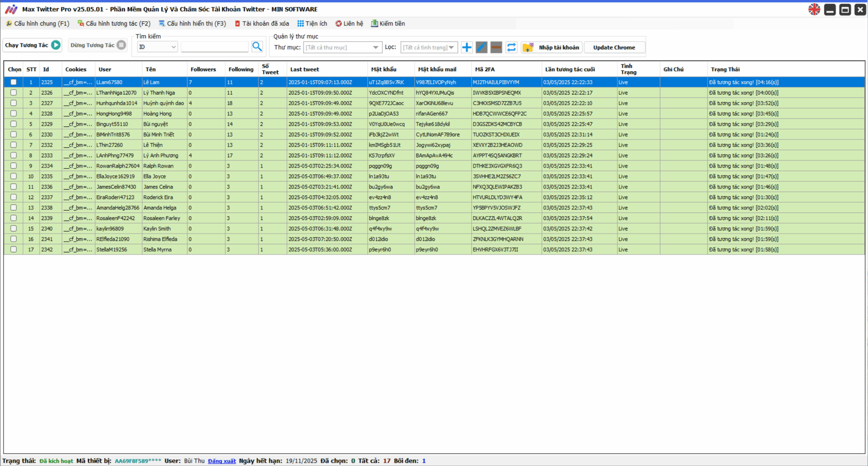868x466 pixels.
Task: Select checkbox for StellaM19256
Action: [14, 249]
